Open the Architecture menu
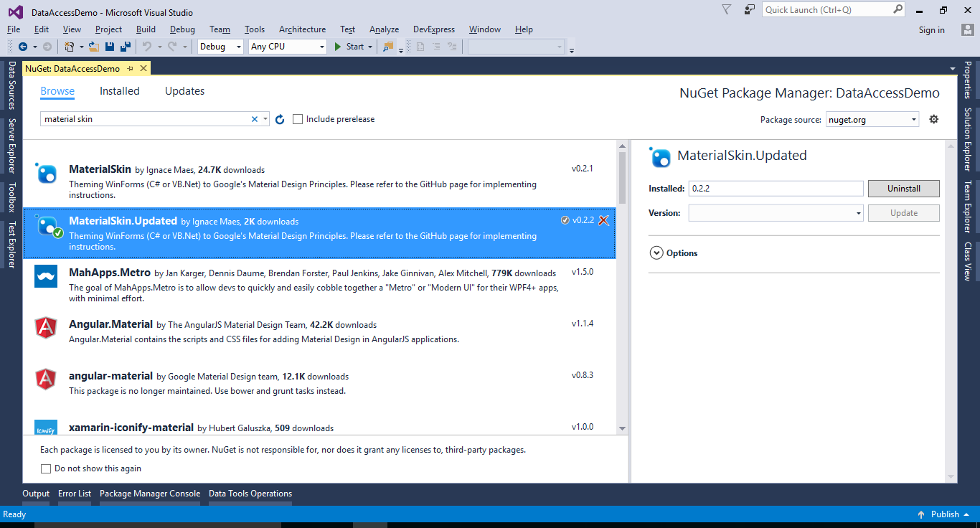The height and width of the screenshot is (528, 980). click(x=302, y=29)
